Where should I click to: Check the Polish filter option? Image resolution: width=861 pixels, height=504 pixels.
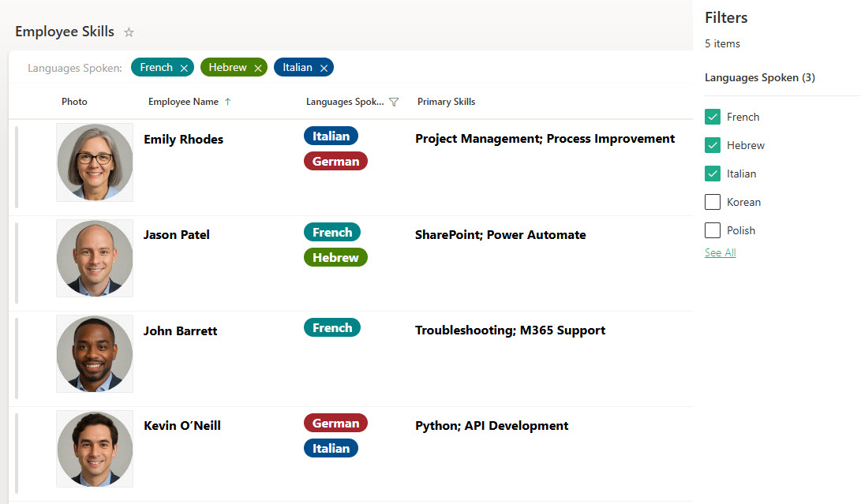tap(711, 230)
